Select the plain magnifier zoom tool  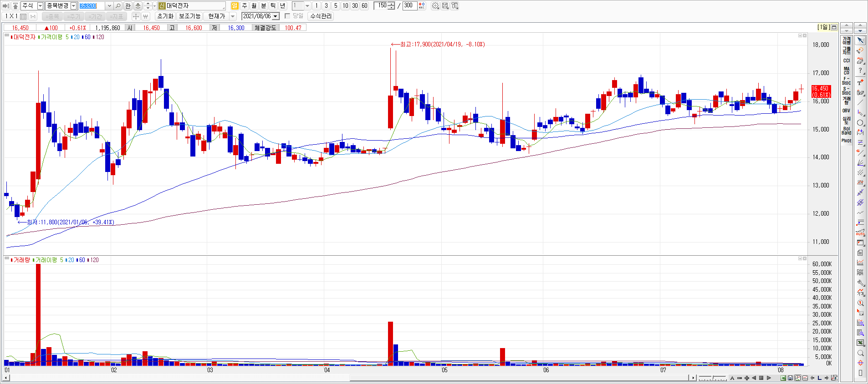860,353
